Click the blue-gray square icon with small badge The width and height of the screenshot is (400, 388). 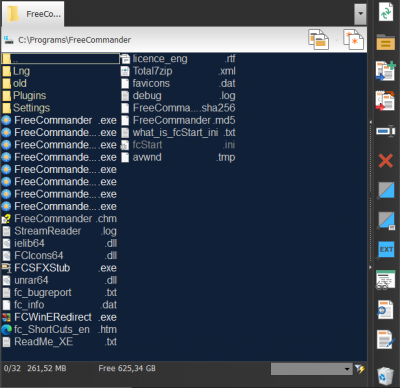386,220
